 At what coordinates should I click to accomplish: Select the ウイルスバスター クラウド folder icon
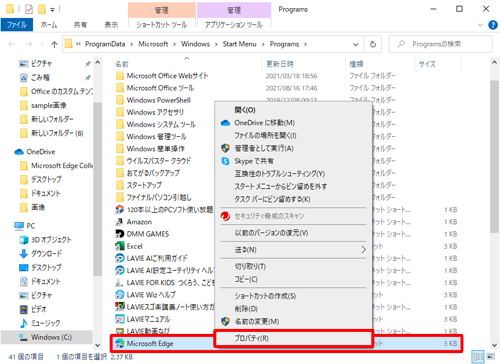click(x=120, y=161)
